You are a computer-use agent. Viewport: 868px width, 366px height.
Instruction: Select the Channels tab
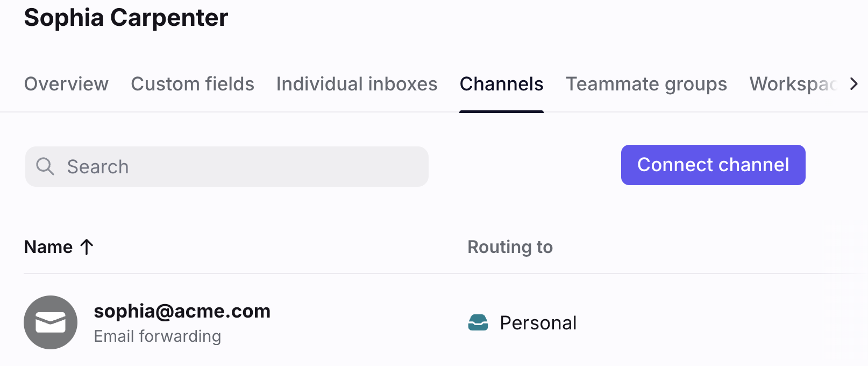tap(501, 84)
